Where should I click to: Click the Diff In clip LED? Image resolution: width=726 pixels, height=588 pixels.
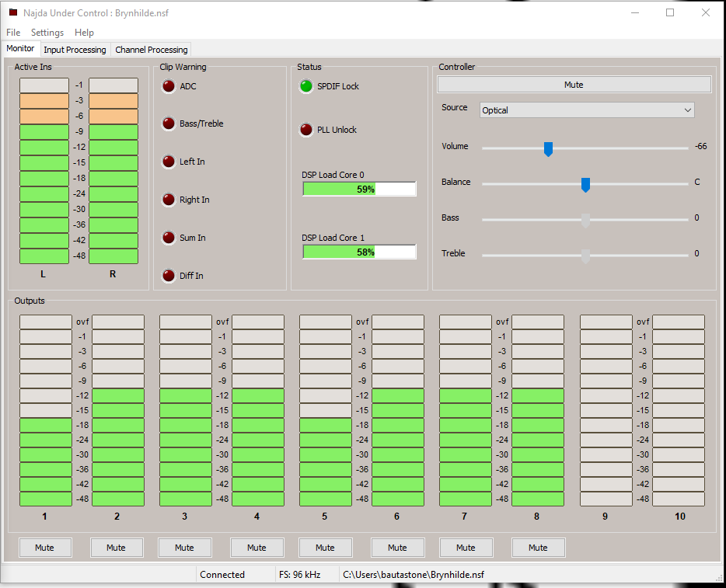pyautogui.click(x=168, y=276)
